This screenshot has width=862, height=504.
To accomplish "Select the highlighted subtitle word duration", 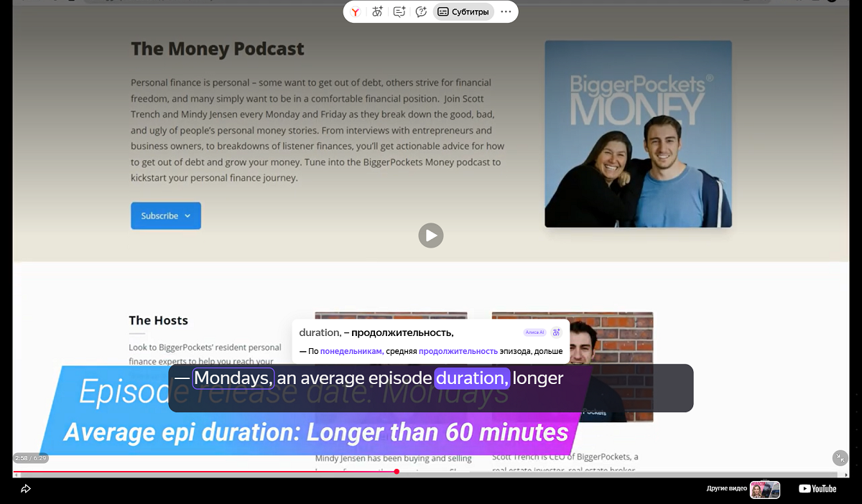I will tap(472, 378).
